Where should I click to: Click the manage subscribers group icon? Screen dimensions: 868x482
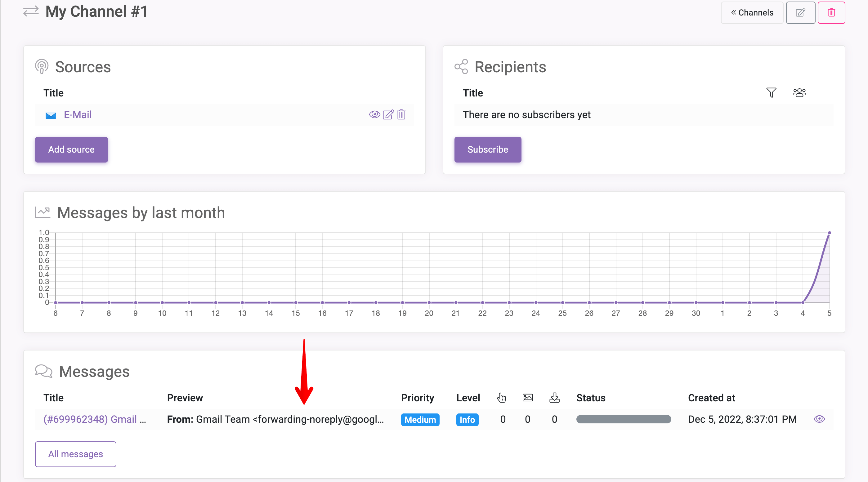[799, 93]
